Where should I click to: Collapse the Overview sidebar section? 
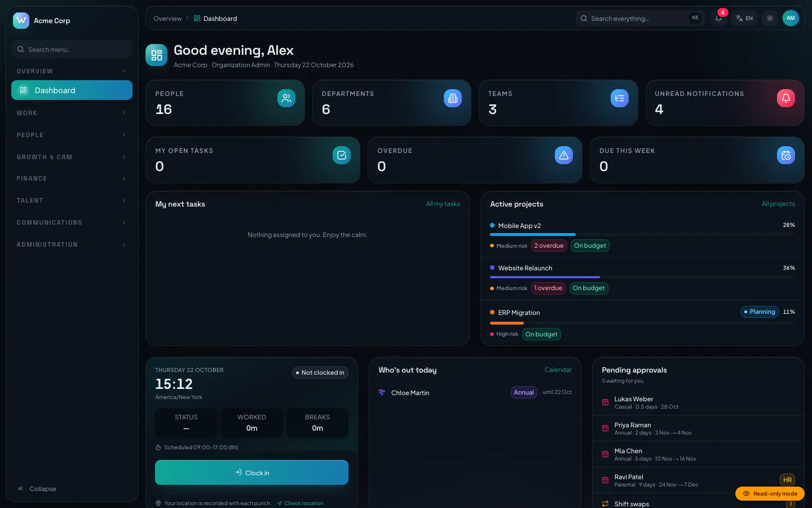(72, 71)
